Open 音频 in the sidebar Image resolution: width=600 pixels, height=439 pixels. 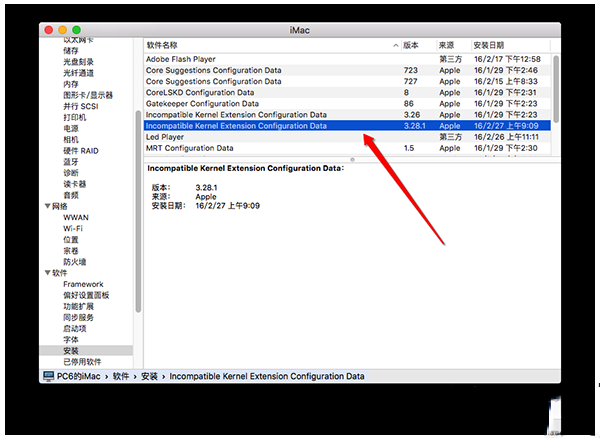[x=71, y=195]
